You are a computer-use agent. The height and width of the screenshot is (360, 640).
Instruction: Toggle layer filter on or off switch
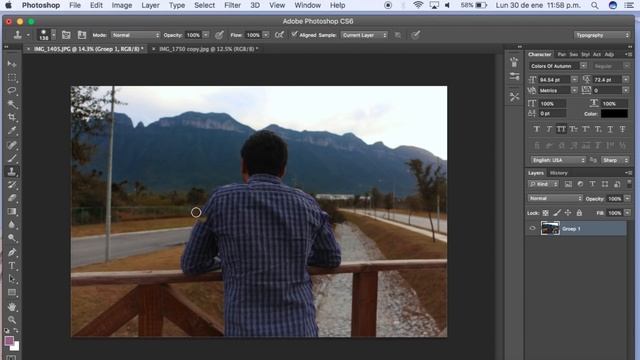[629, 184]
